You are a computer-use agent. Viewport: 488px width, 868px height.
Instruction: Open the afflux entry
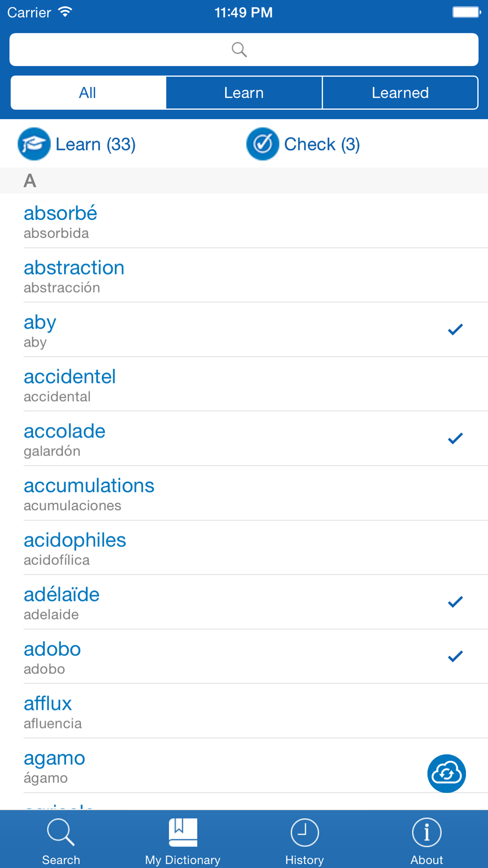(x=244, y=711)
